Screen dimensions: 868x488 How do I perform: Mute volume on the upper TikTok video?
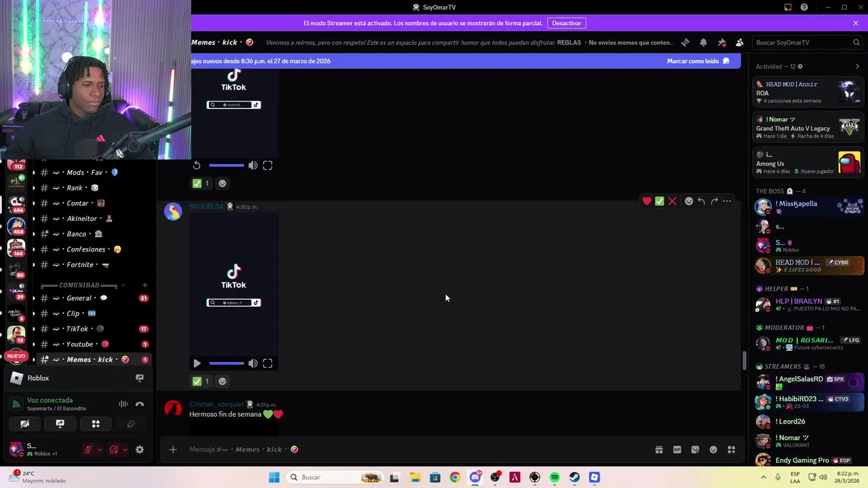[x=253, y=165]
